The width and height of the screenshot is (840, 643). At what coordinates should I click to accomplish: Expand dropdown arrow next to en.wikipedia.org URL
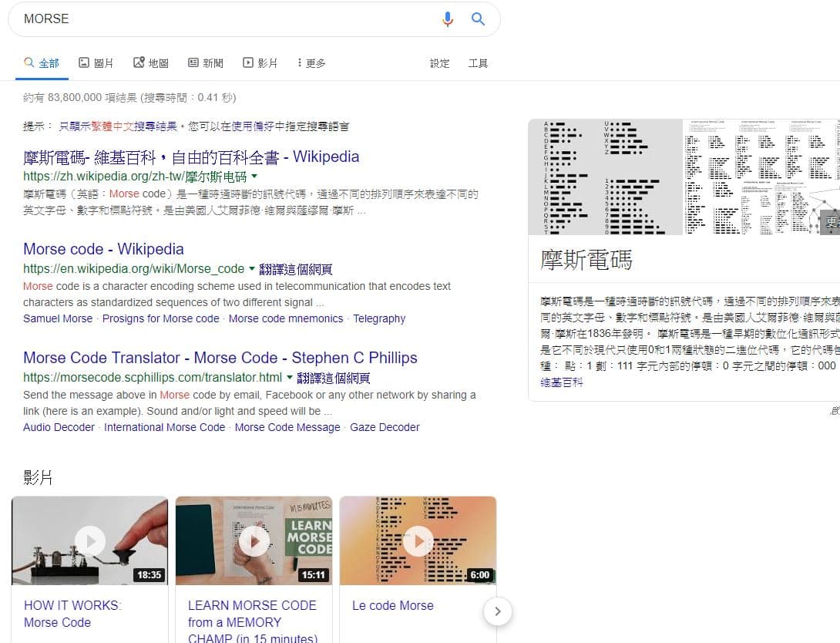click(x=252, y=268)
